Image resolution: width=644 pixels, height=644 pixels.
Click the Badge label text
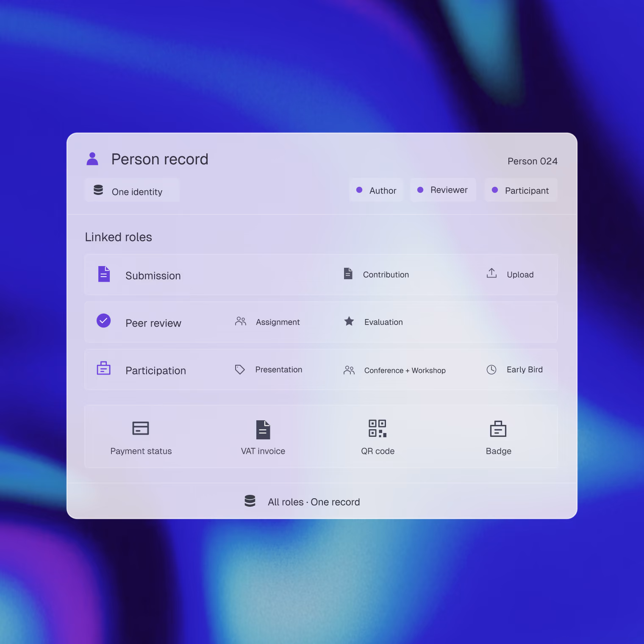pos(499,451)
